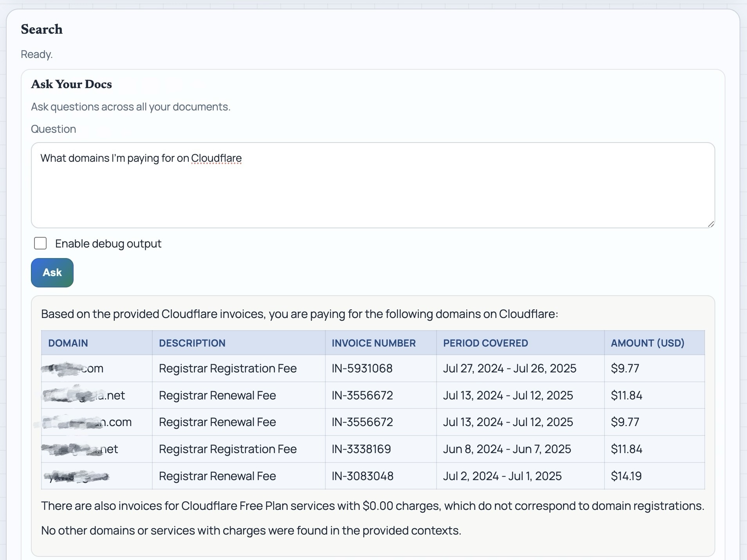Viewport: 747px width, 560px height.
Task: Select invoice number IN-3083048
Action: pos(363,476)
